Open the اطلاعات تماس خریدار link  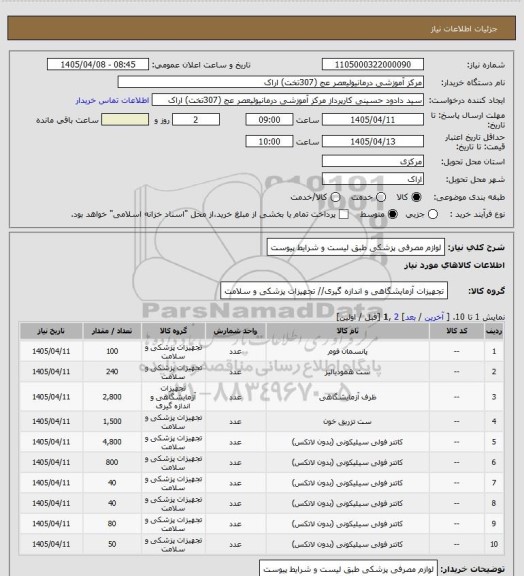tap(112, 100)
